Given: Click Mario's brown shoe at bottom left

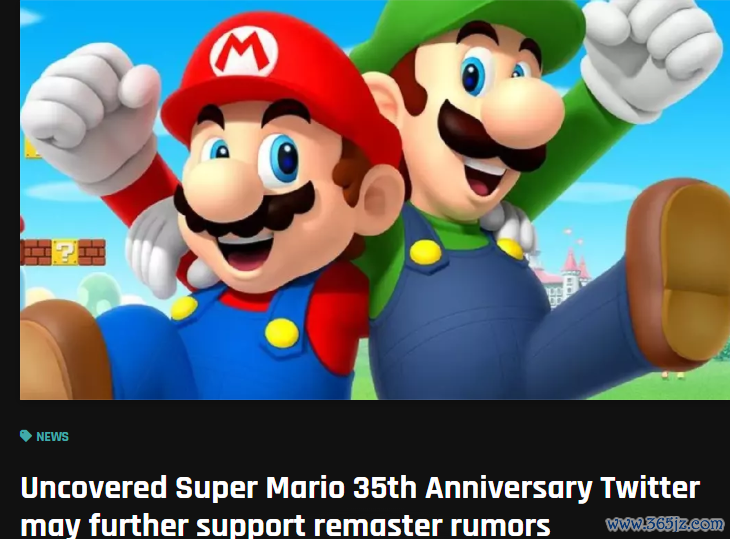Looking at the screenshot, I should [x=63, y=351].
